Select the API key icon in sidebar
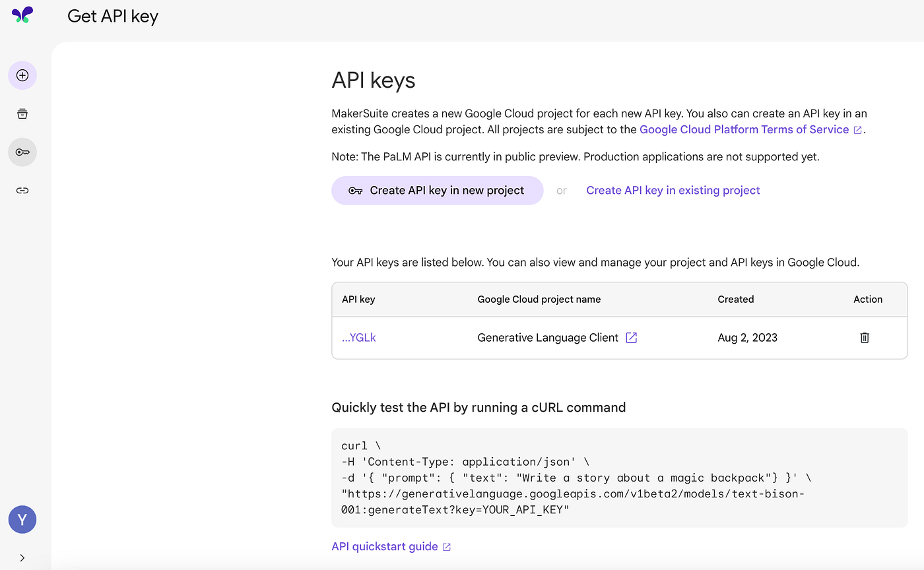This screenshot has height=570, width=924. [22, 152]
